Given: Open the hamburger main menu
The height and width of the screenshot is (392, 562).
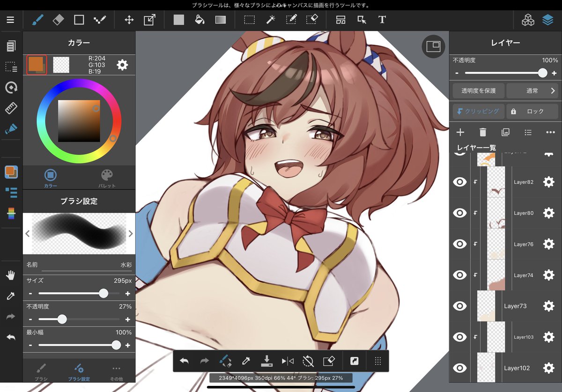Looking at the screenshot, I should [10, 20].
